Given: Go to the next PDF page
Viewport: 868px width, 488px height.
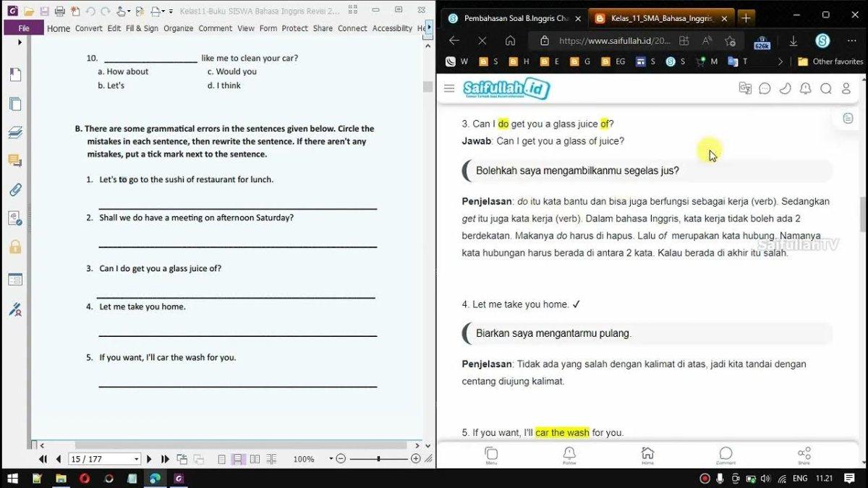Looking at the screenshot, I should (x=150, y=459).
